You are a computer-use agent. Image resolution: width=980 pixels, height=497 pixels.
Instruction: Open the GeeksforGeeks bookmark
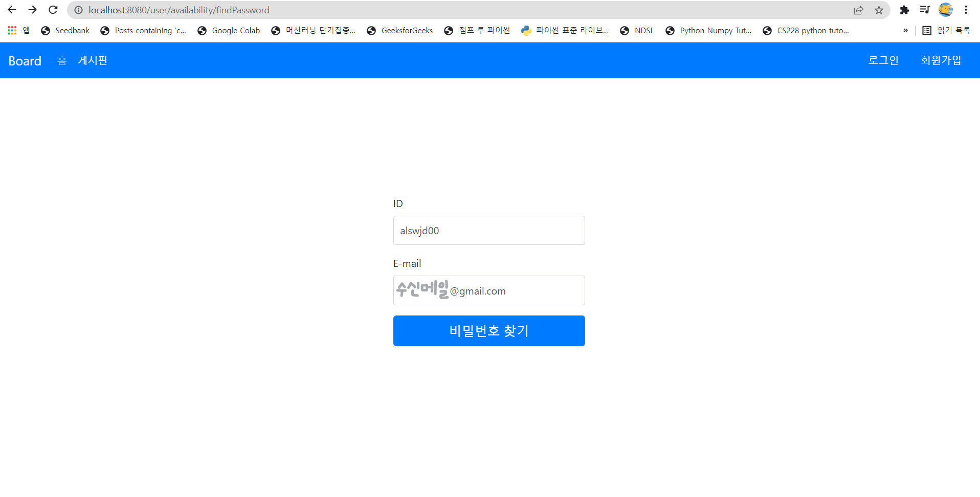point(400,31)
